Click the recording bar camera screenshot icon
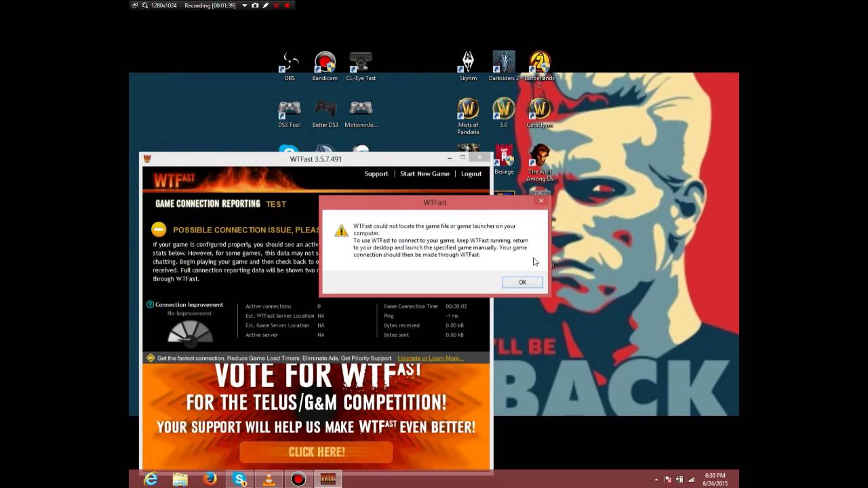This screenshot has height=488, width=868. point(255,5)
